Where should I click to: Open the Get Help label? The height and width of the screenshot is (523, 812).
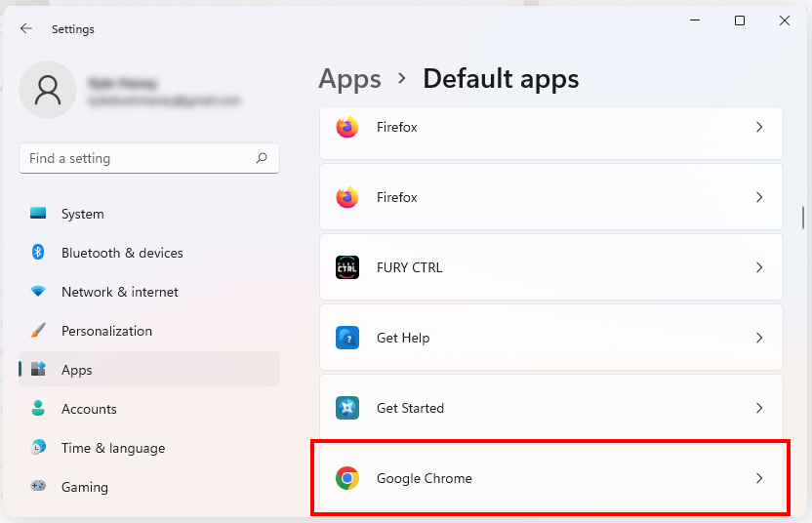(x=403, y=339)
